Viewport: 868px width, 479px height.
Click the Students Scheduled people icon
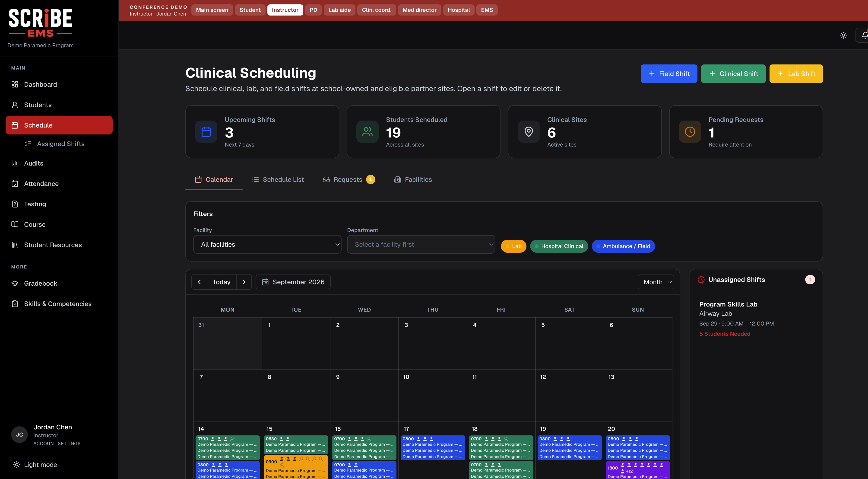click(x=368, y=132)
